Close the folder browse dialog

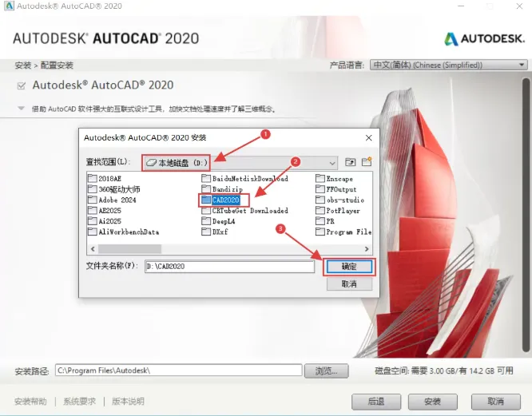tap(368, 137)
